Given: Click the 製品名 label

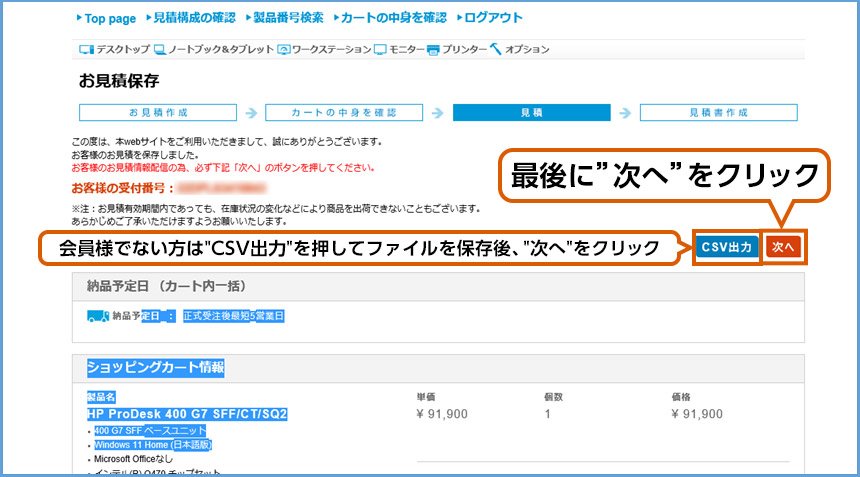Looking at the screenshot, I should coord(101,397).
